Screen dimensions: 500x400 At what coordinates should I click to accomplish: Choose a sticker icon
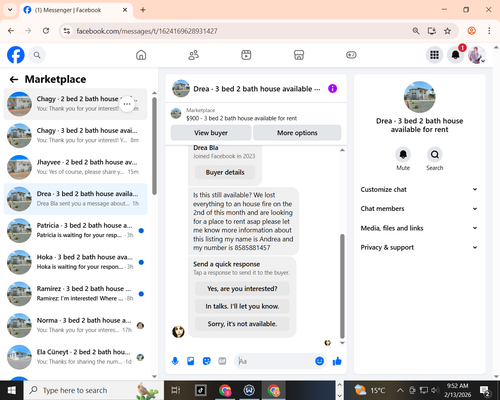pyautogui.click(x=207, y=361)
